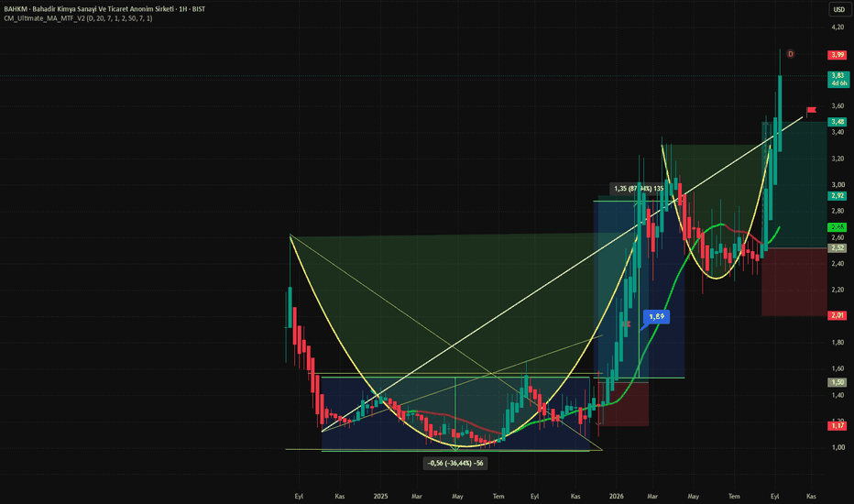Image resolution: width=854 pixels, height=504 pixels.
Task: Click the red 2,01 stop price label
Action: tap(838, 315)
